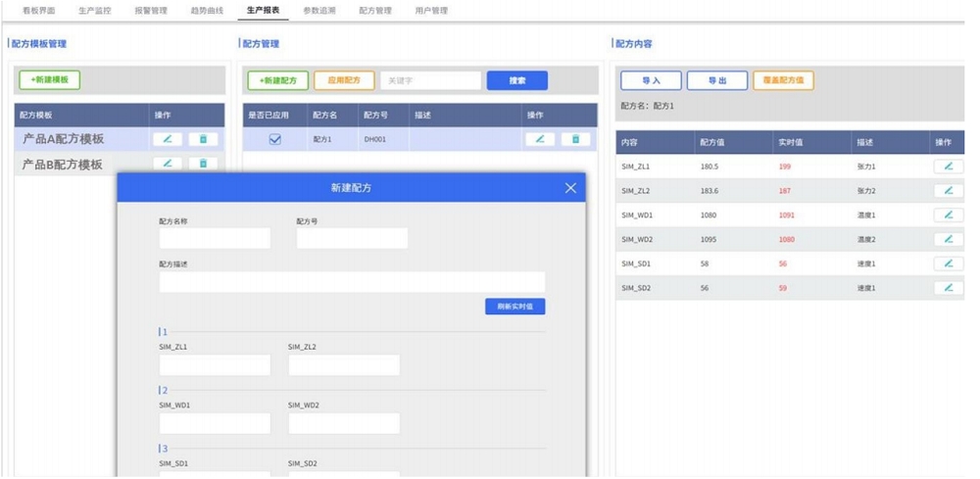980x479 pixels.
Task: Close the 新建配方 dialog
Action: point(570,188)
